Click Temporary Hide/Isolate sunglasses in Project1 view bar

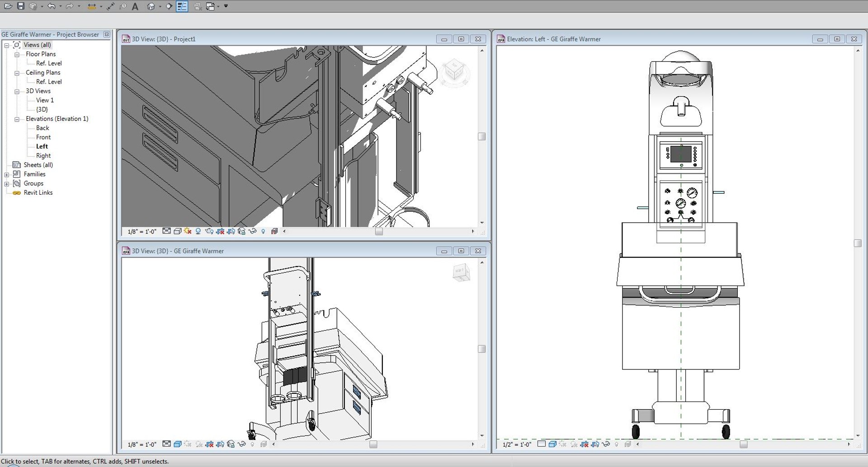coord(252,231)
